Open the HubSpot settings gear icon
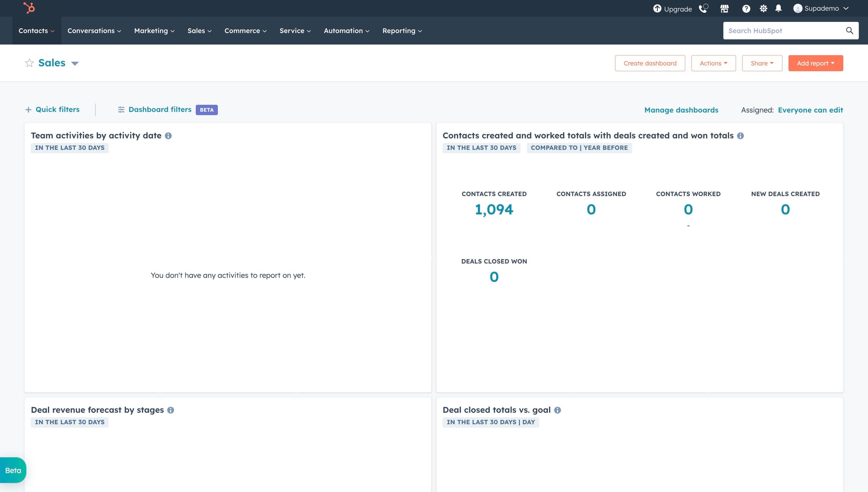 764,8
